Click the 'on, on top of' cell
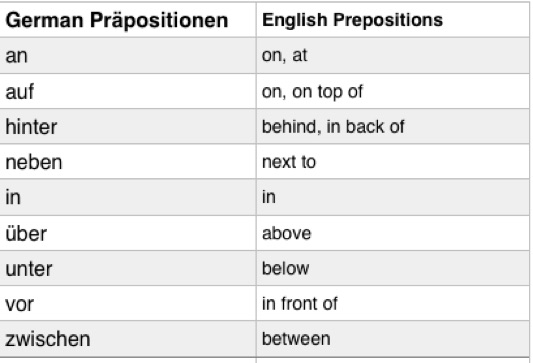 click(393, 91)
